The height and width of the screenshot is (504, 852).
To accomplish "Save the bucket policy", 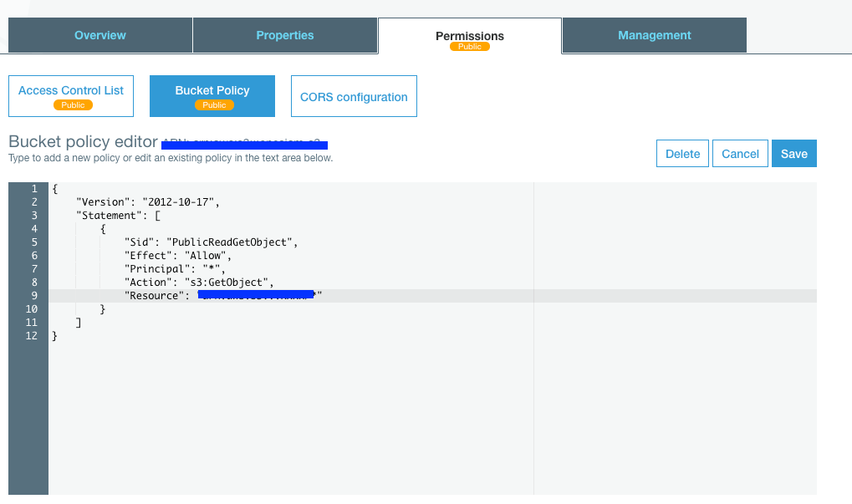I will [x=793, y=154].
